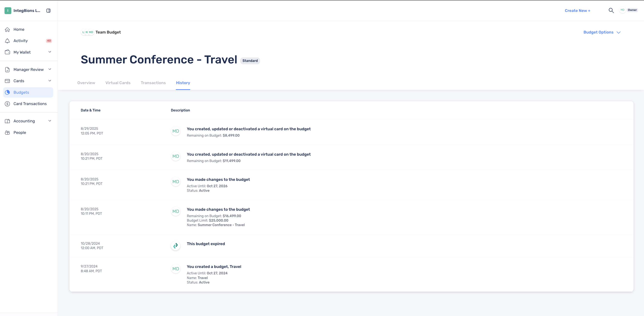Screen dimensions: 644x316
Task: Open Budgets in the sidebar
Action: (28, 92)
